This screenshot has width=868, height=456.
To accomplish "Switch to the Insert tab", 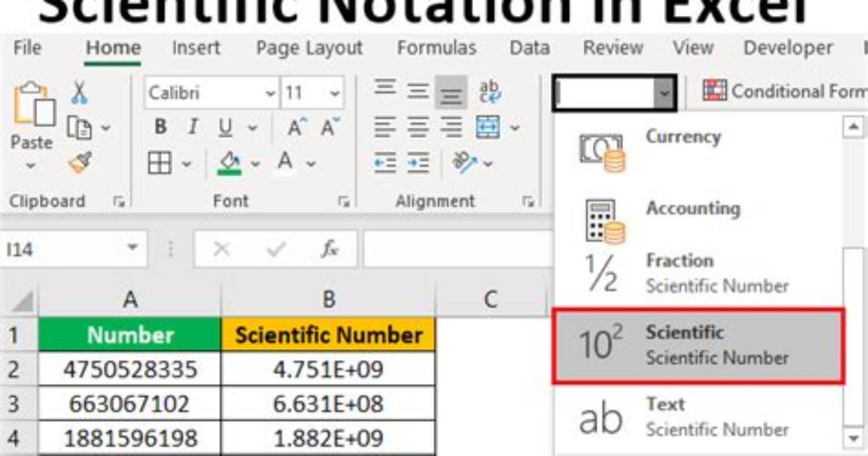I will coord(196,48).
